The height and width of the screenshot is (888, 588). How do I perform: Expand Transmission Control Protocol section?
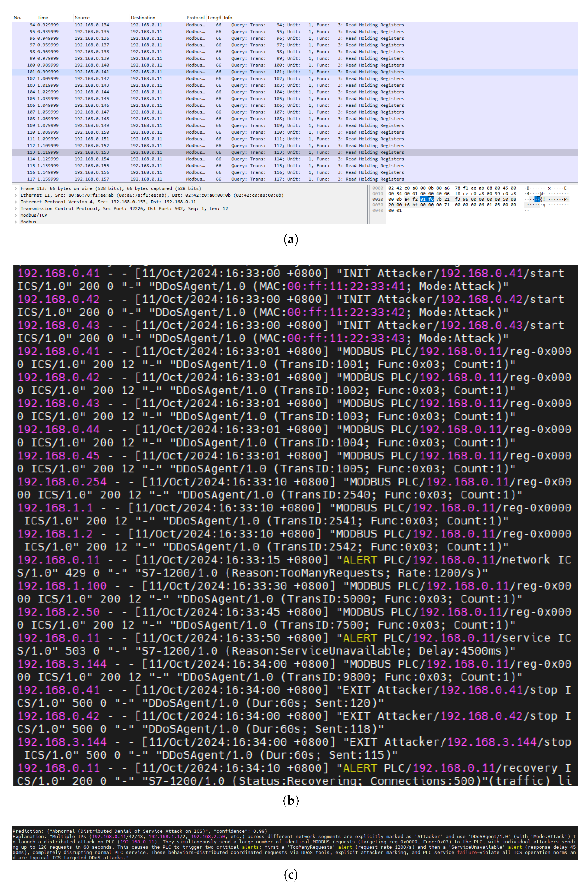click(x=16, y=209)
